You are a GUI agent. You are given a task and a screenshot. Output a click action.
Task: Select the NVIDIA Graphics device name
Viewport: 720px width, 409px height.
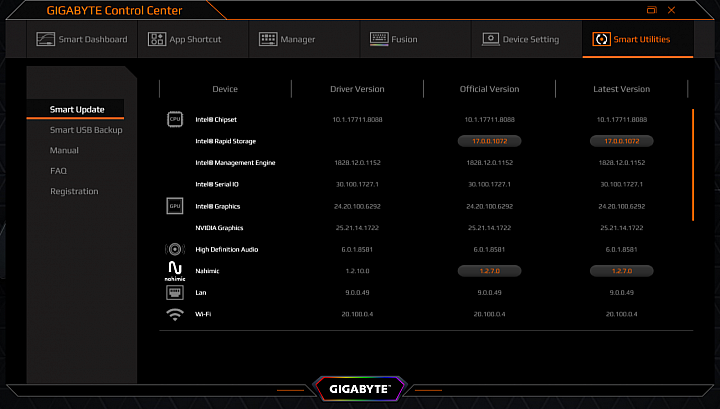coord(219,228)
